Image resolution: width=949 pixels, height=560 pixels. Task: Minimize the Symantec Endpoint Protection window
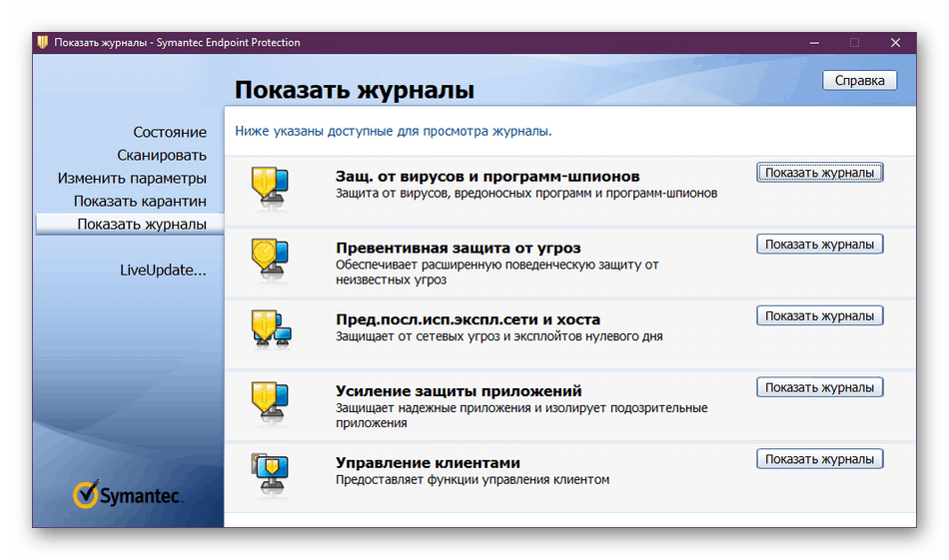(814, 42)
